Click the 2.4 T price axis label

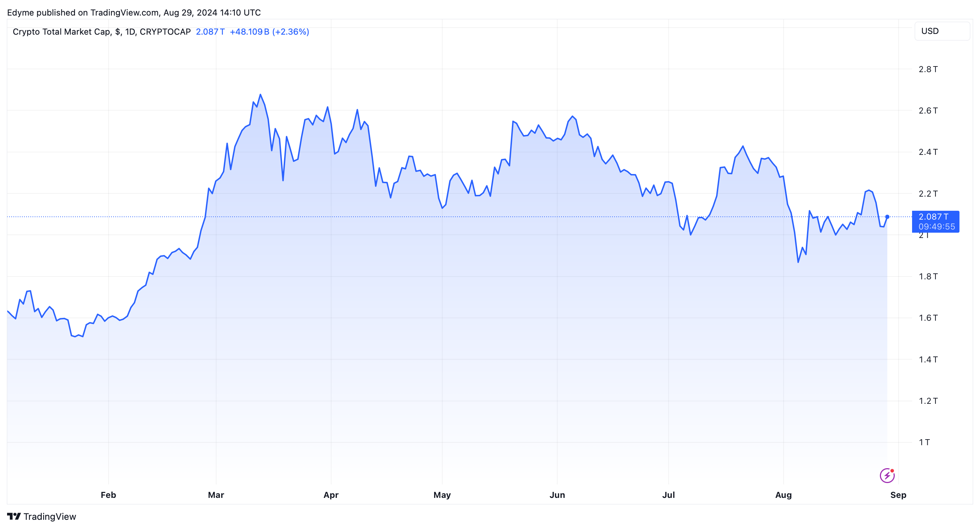(928, 152)
